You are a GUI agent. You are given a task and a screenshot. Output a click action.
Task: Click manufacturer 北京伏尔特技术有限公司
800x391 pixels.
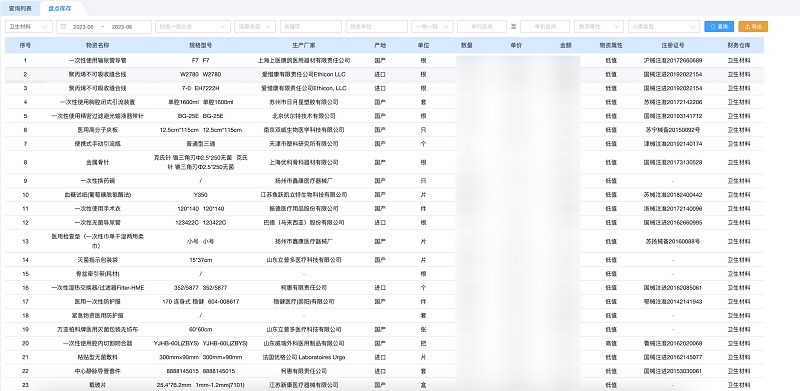(x=304, y=116)
